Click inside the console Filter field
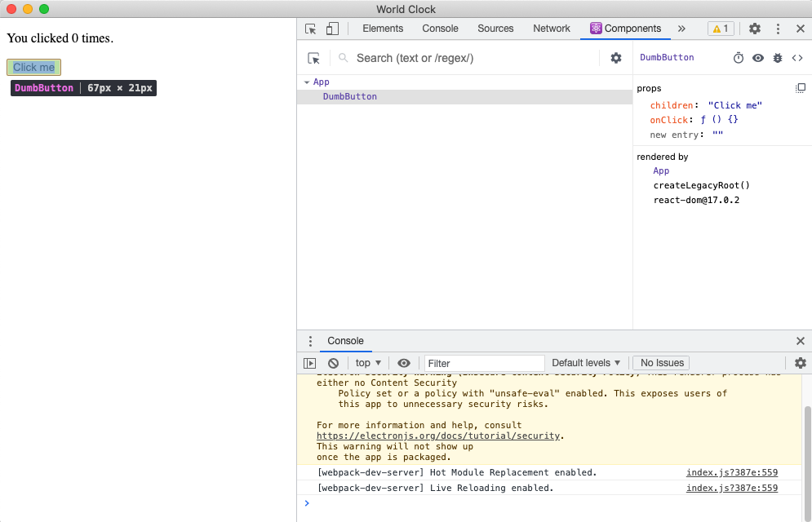Viewport: 812px width, 522px height. coord(484,362)
